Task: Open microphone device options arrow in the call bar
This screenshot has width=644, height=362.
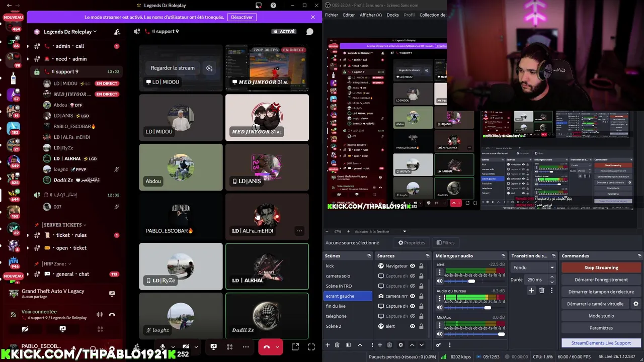Action: (173, 347)
